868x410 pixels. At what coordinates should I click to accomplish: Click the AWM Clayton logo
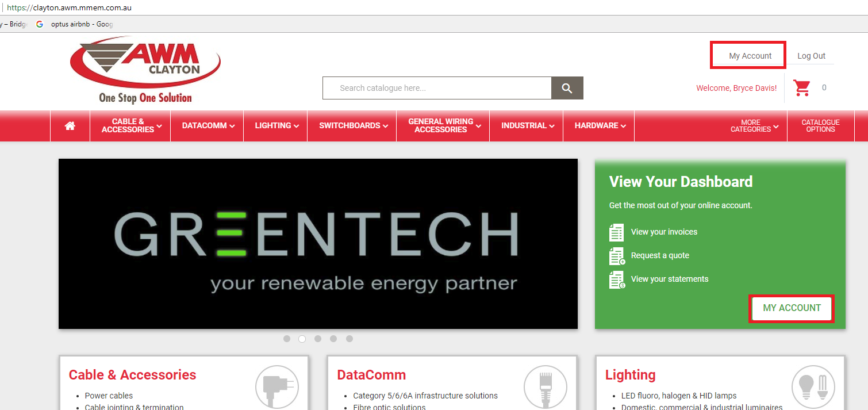click(x=145, y=70)
